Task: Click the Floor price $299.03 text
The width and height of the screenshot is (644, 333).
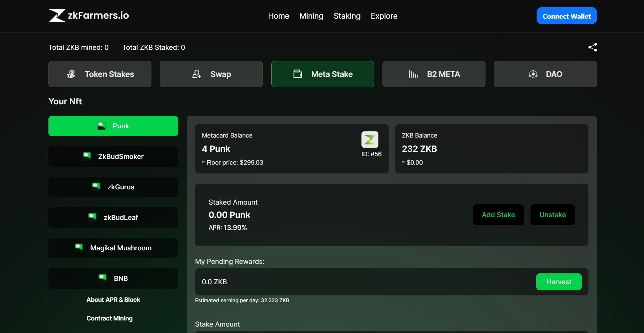Action: [x=233, y=163]
